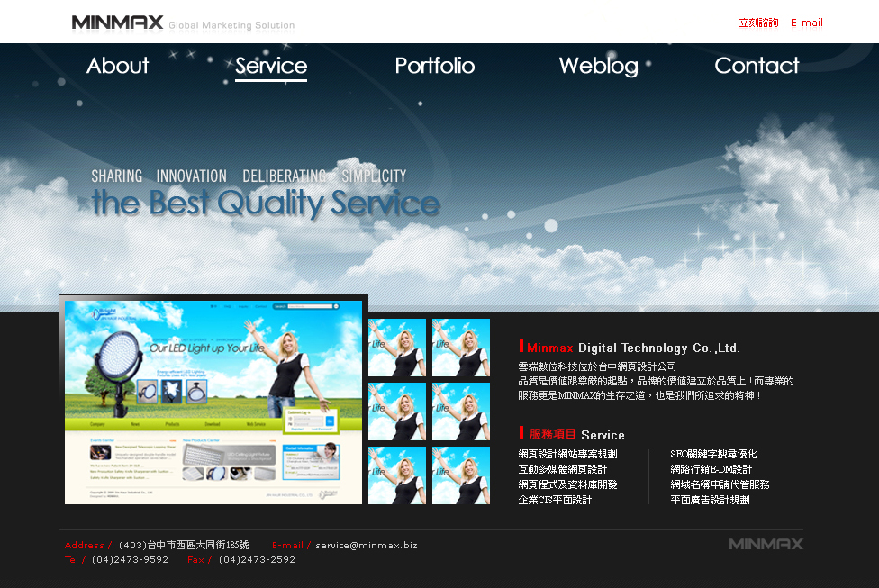Select the middle-right portfolio thumbnail
879x588 pixels.
461,412
